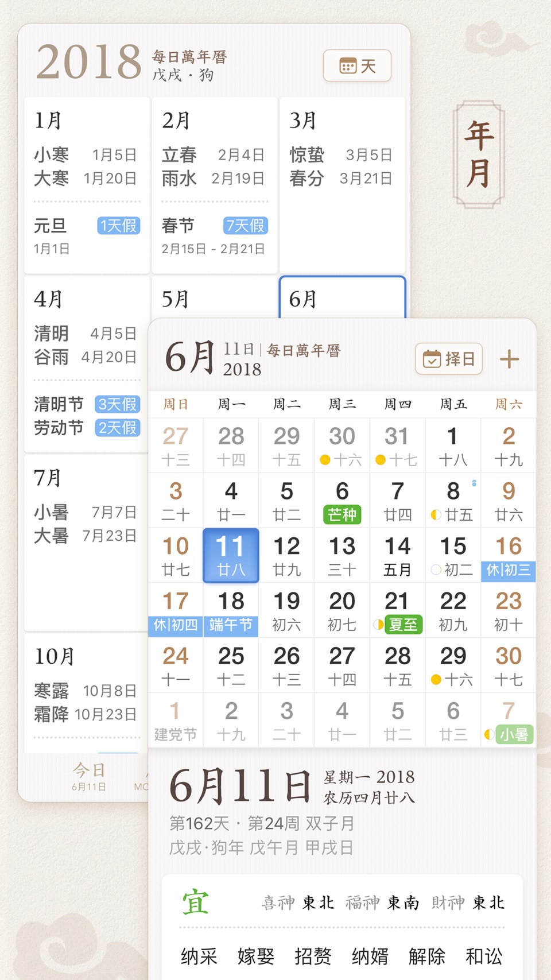Select July 7 小暑 date cell

pos(509,721)
